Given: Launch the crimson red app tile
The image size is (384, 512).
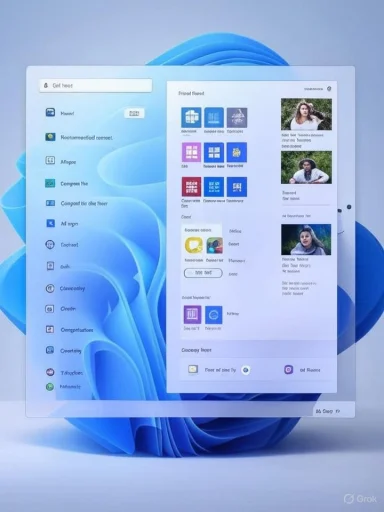Looking at the screenshot, I should [x=191, y=187].
